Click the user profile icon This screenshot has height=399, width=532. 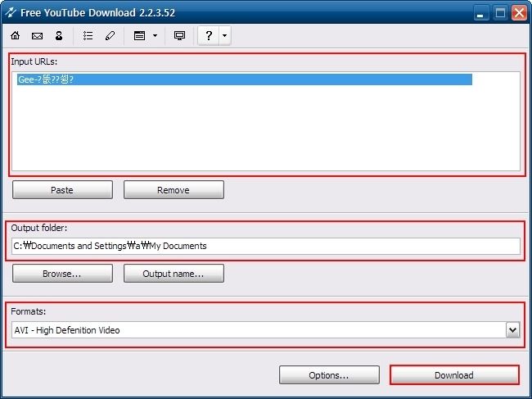point(59,35)
